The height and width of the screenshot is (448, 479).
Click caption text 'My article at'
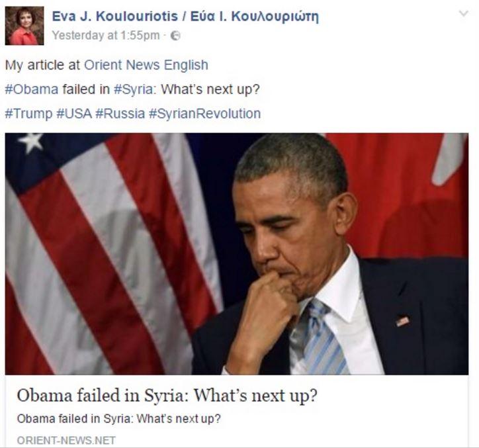click(x=43, y=65)
